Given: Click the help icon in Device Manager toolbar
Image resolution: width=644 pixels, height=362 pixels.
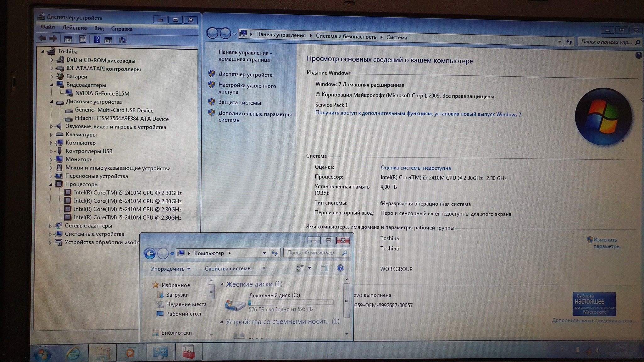Looking at the screenshot, I should tap(97, 39).
